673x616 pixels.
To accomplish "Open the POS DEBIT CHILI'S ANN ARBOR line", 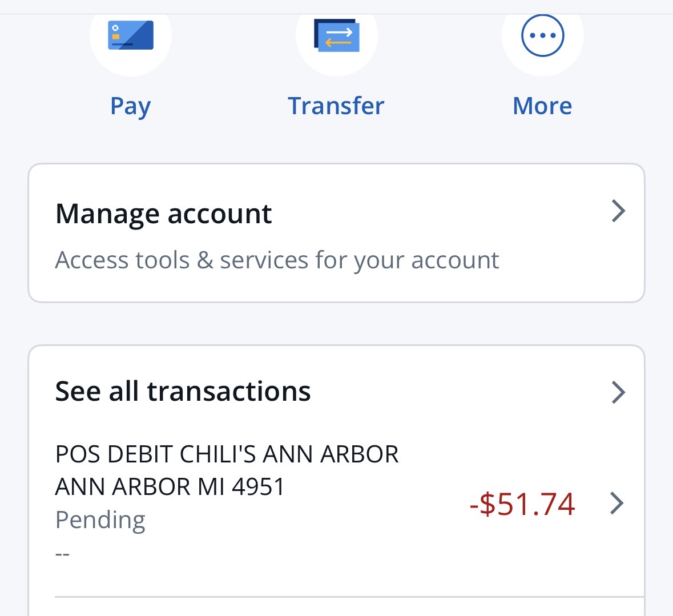I will (227, 454).
